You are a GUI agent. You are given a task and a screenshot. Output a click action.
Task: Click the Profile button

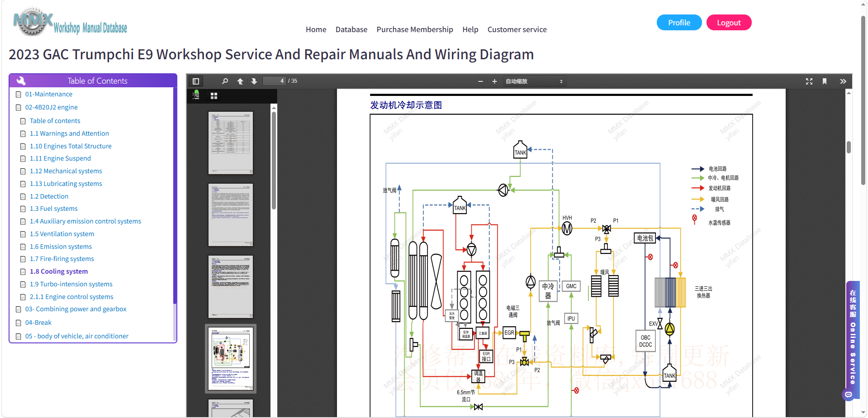point(679,23)
